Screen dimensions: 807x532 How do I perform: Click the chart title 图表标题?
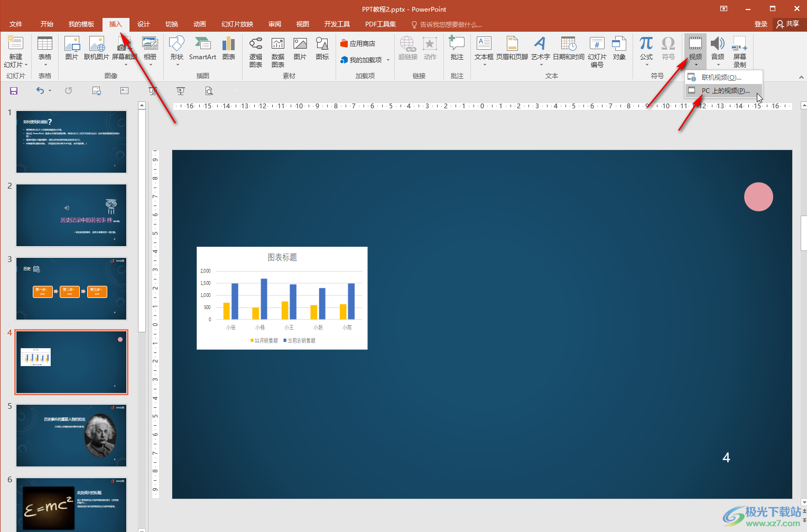pos(282,257)
